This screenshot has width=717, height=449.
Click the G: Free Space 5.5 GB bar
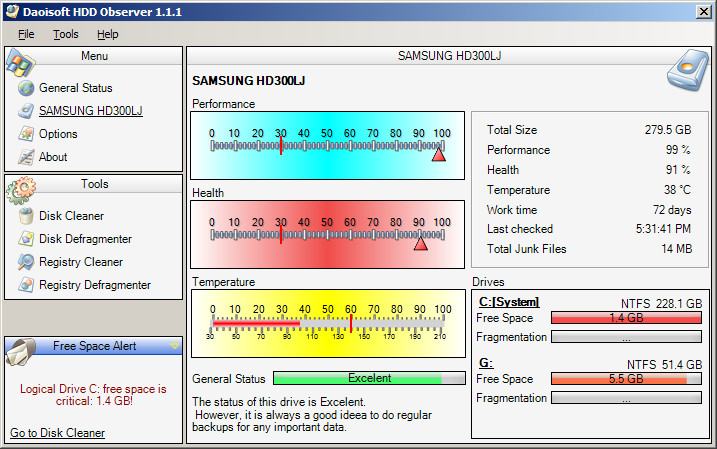[x=626, y=379]
